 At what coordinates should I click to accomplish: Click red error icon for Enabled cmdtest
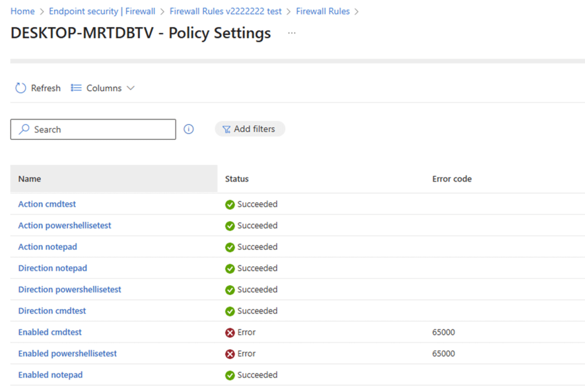(230, 333)
